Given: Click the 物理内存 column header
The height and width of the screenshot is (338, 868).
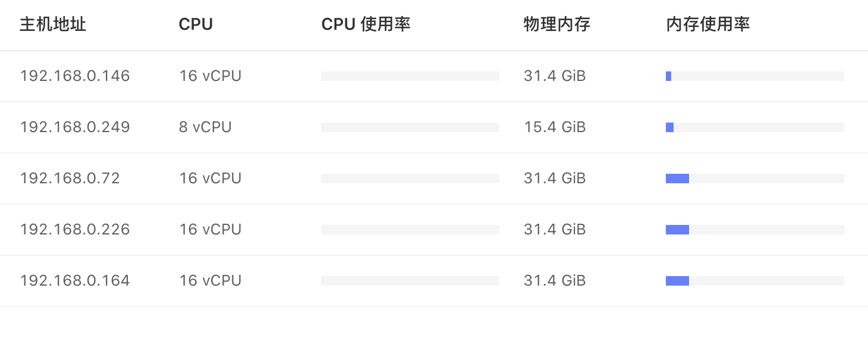Looking at the screenshot, I should tap(556, 24).
